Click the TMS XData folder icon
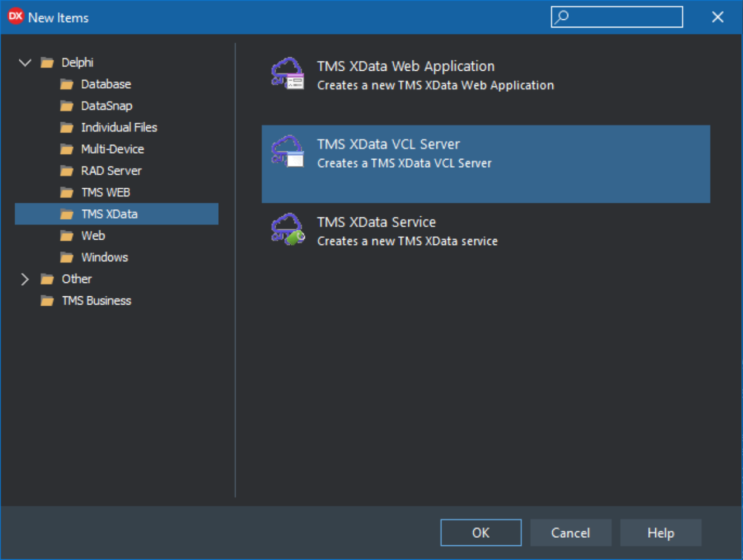 [x=67, y=215]
